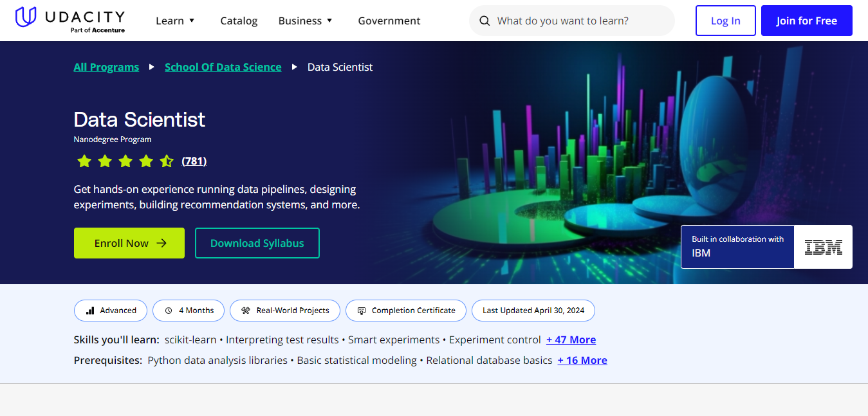The height and width of the screenshot is (416, 868).
Task: Click the half-filled fifth rating star
Action: (x=167, y=161)
